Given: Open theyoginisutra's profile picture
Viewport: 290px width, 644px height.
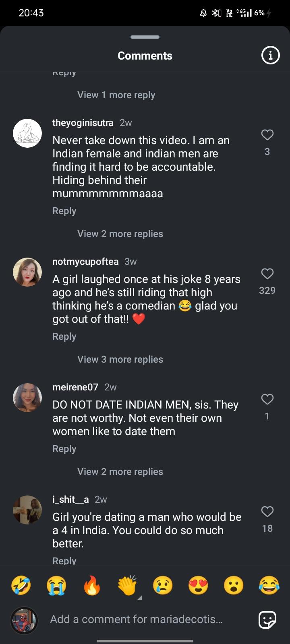Looking at the screenshot, I should tap(27, 133).
